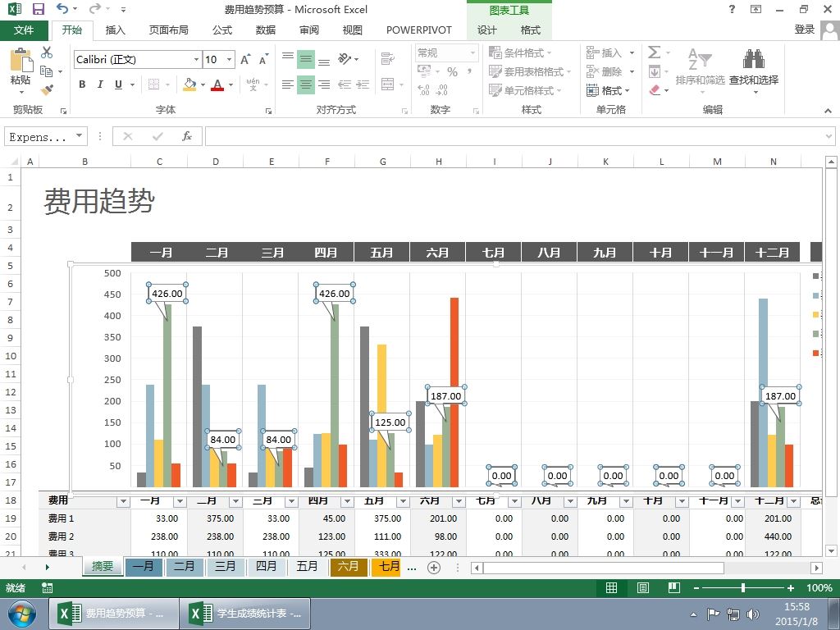Open the 六月 sheet tab

348,566
